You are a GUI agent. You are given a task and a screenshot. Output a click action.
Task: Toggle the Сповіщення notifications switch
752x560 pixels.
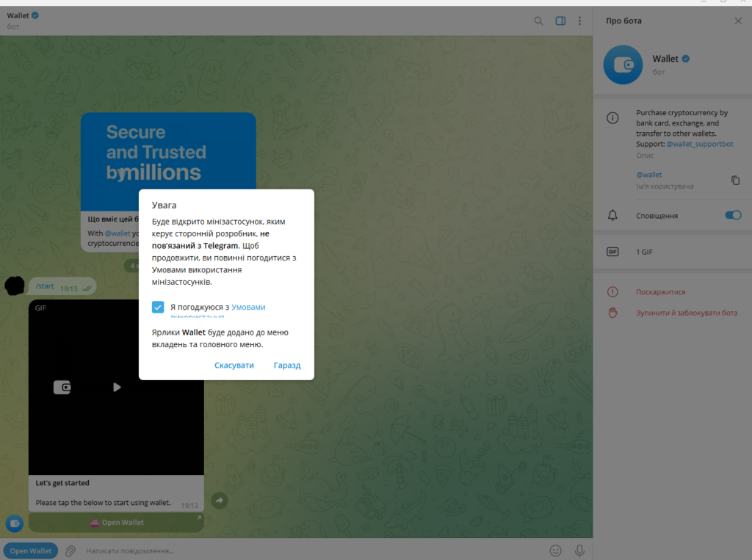pyautogui.click(x=732, y=215)
